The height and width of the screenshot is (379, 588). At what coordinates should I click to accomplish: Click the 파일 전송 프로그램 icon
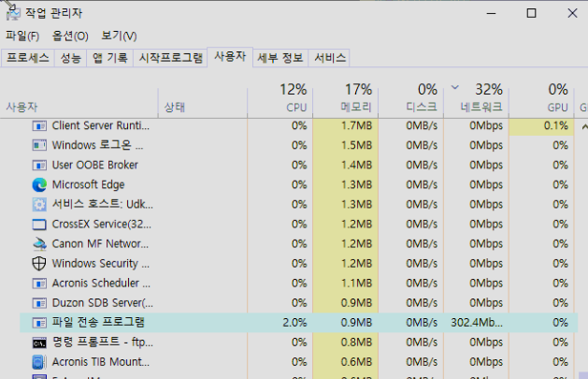pyautogui.click(x=39, y=323)
